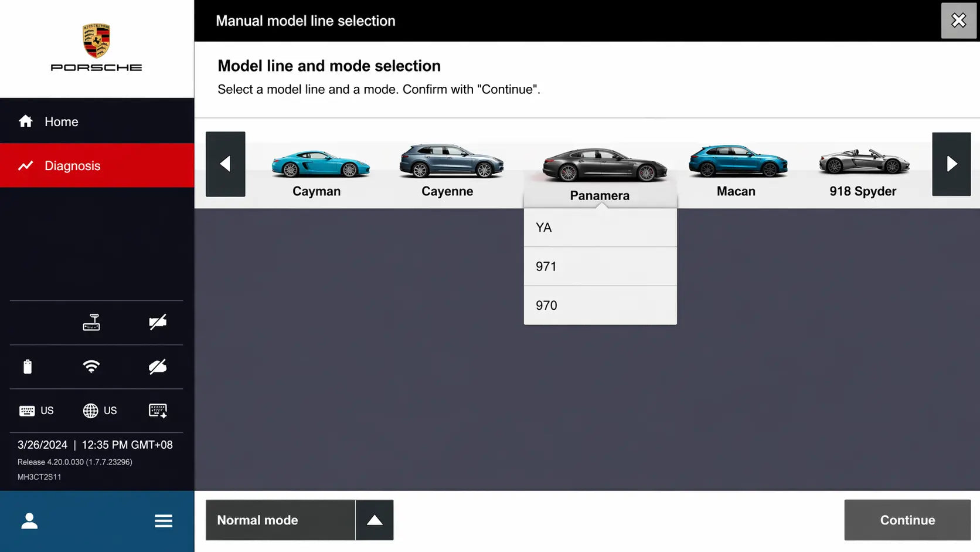The image size is (980, 552).
Task: Select the Macan model line
Action: coord(737,171)
